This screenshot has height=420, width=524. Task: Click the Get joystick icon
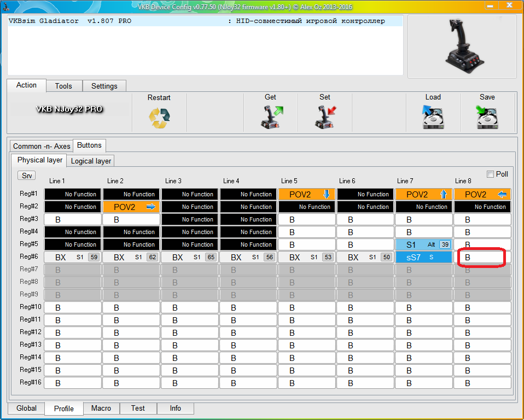272,117
